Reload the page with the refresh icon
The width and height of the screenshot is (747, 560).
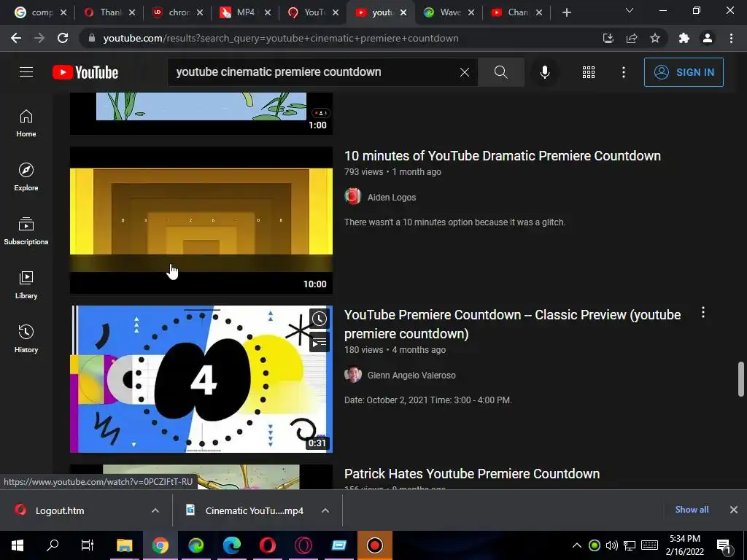tap(63, 38)
